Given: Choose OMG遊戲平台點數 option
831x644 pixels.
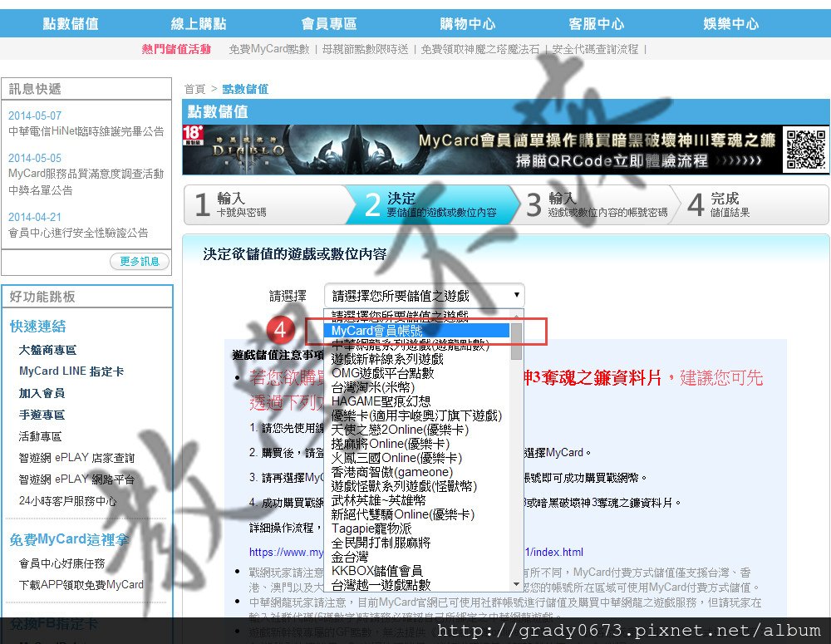Looking at the screenshot, I should (x=417, y=373).
